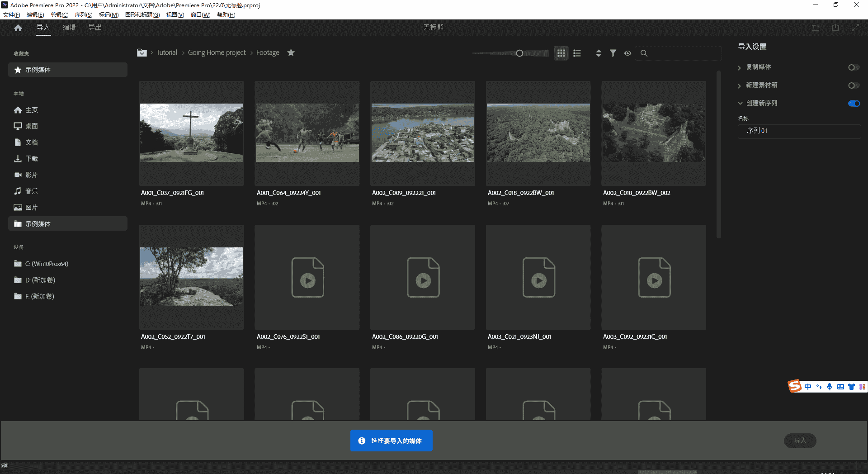
Task: Navigate to Going Home project breadcrumb
Action: pos(217,53)
